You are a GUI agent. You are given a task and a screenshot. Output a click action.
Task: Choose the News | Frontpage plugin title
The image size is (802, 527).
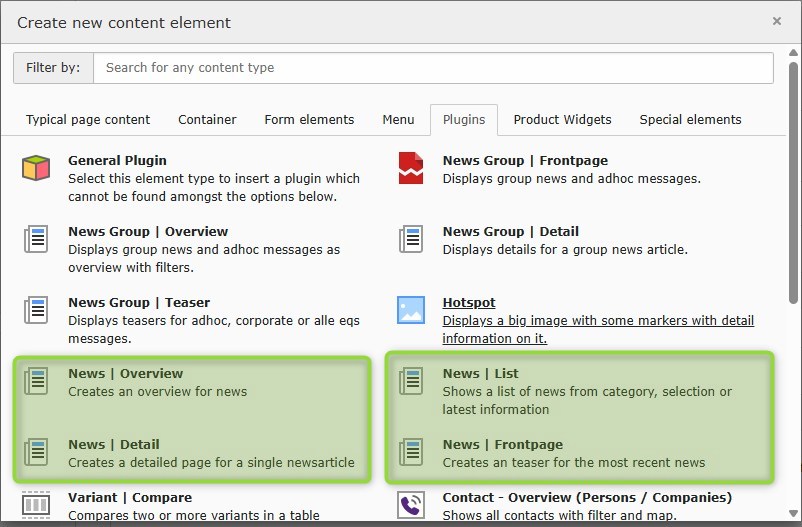(x=503, y=445)
